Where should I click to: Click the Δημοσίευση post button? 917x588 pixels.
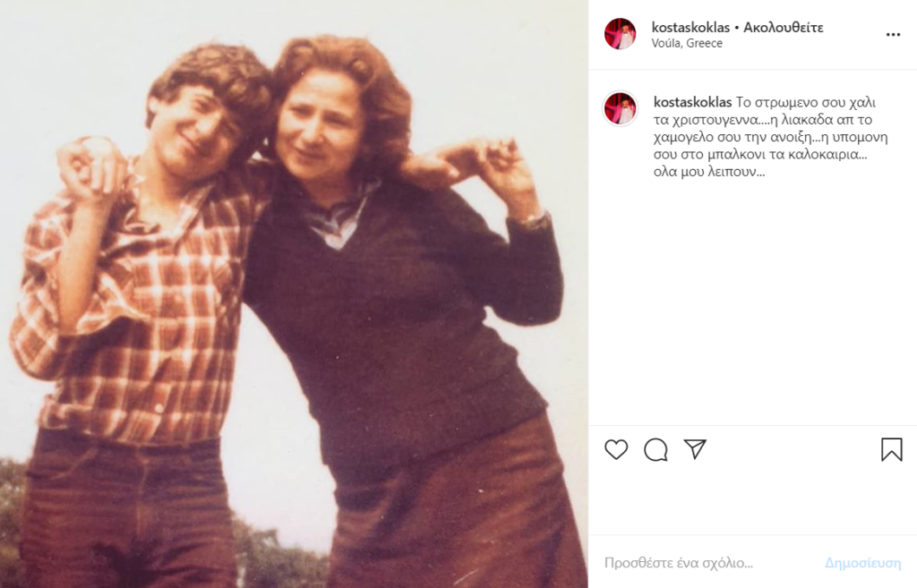pyautogui.click(x=862, y=563)
